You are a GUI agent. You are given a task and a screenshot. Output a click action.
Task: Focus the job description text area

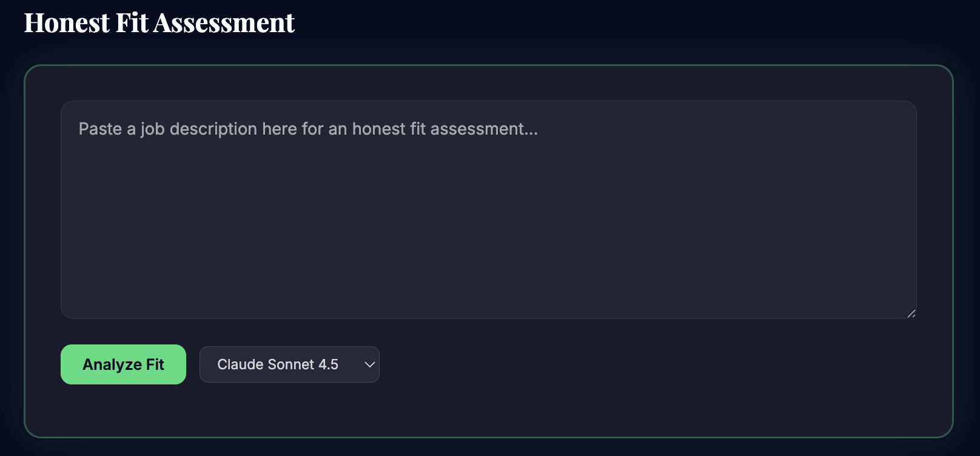tap(488, 209)
